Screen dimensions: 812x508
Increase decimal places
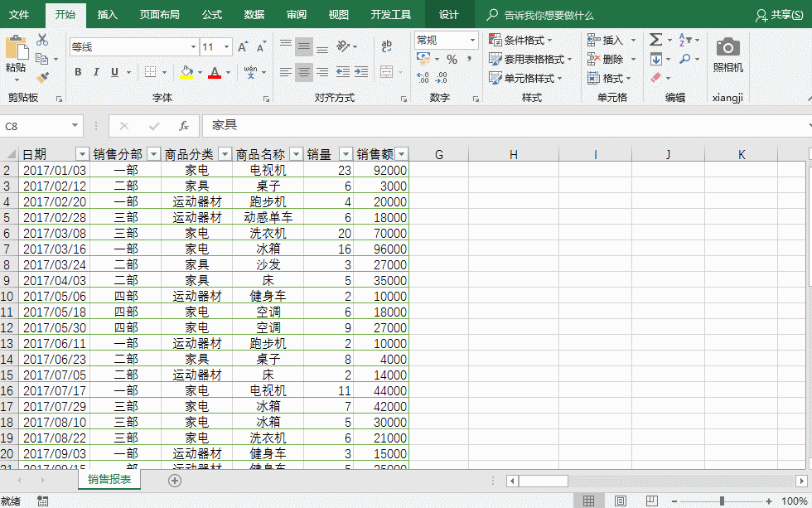pyautogui.click(x=423, y=78)
